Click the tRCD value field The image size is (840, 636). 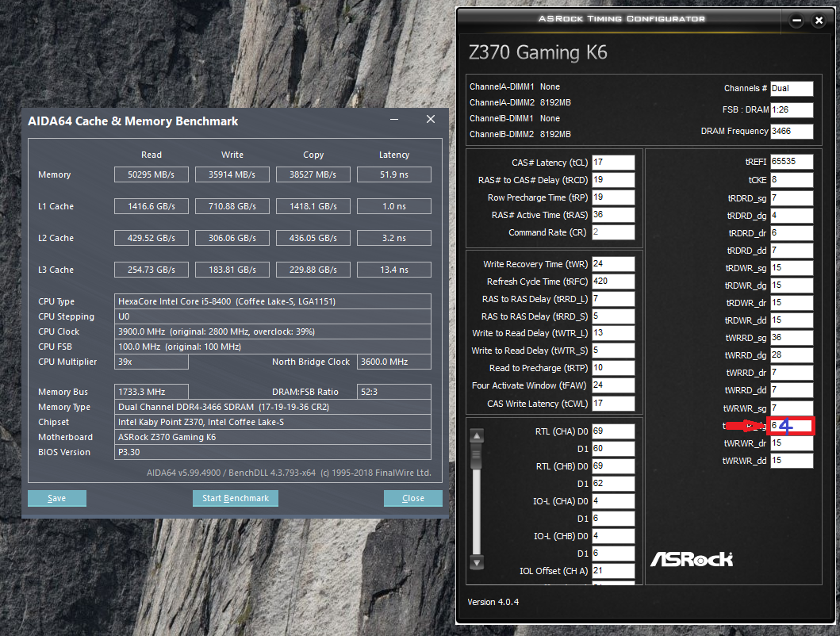[x=613, y=180]
